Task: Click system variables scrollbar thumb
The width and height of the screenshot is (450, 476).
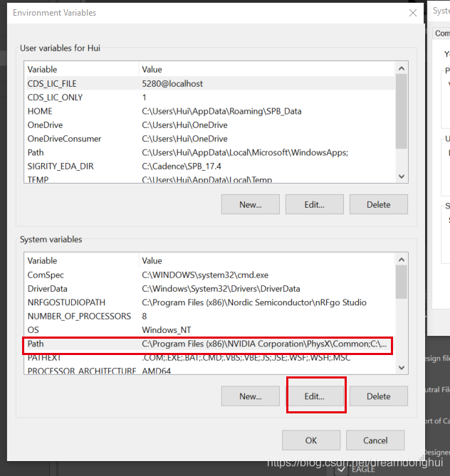Action: tap(402, 282)
